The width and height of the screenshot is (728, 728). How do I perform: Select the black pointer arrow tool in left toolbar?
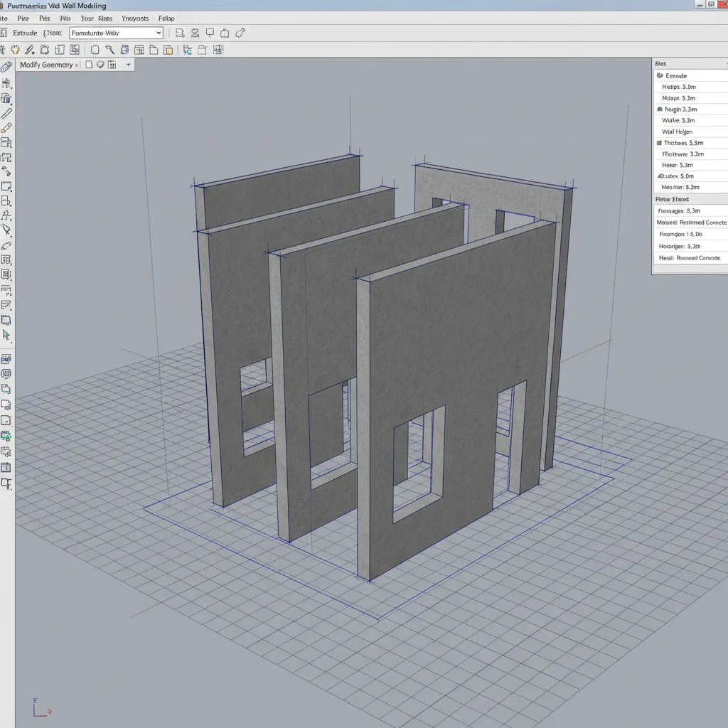point(6,230)
